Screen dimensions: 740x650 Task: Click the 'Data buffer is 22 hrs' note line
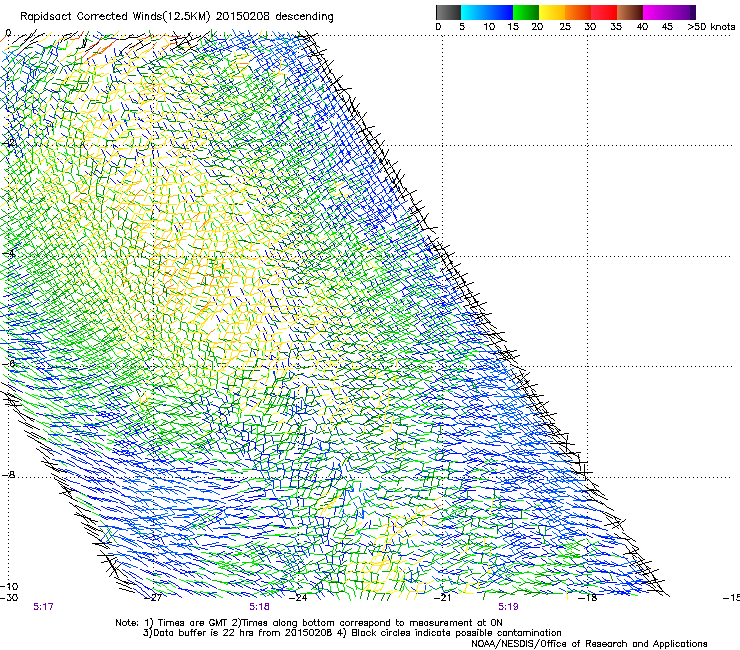click(x=352, y=633)
